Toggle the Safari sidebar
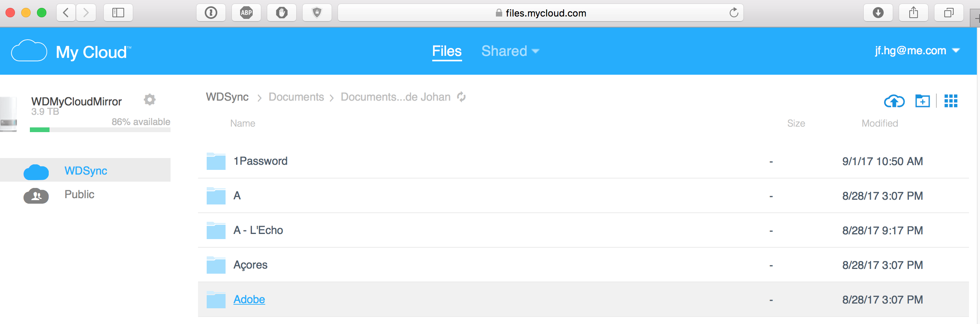This screenshot has height=324, width=980. 118,13
